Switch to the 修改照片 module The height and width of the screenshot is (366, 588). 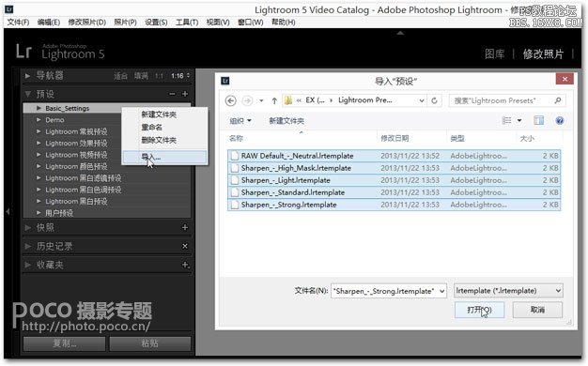(543, 53)
